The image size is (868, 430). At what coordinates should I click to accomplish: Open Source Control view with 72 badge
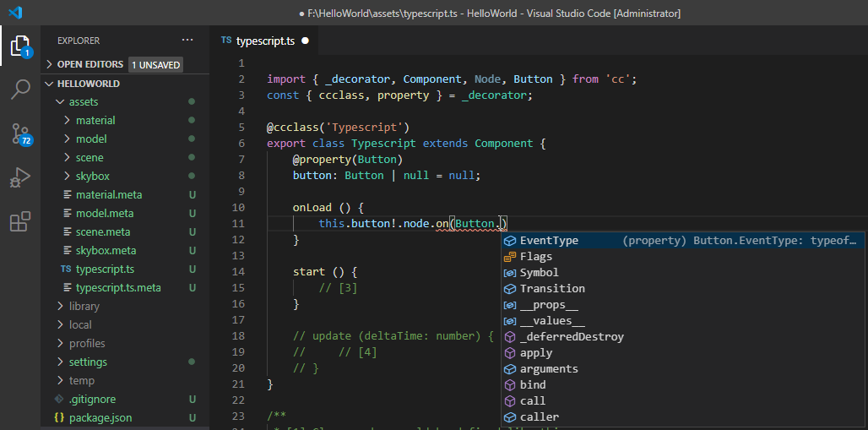pyautogui.click(x=22, y=133)
